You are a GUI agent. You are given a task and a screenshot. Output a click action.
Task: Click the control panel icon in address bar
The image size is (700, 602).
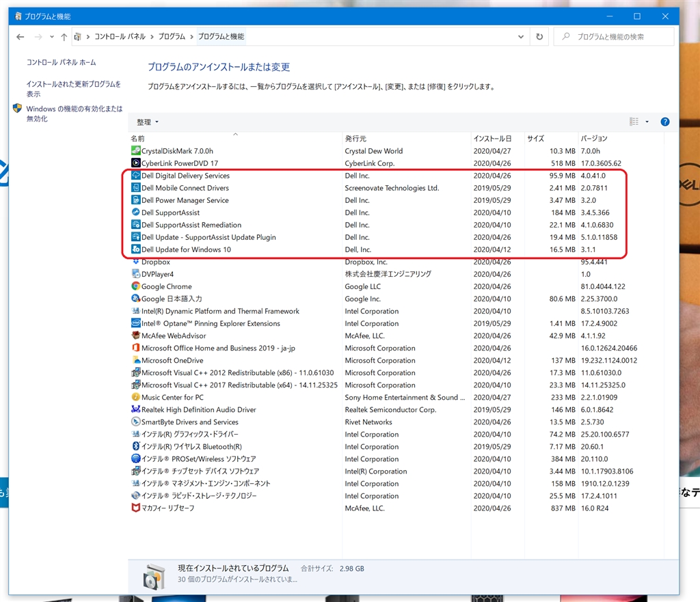coord(78,37)
